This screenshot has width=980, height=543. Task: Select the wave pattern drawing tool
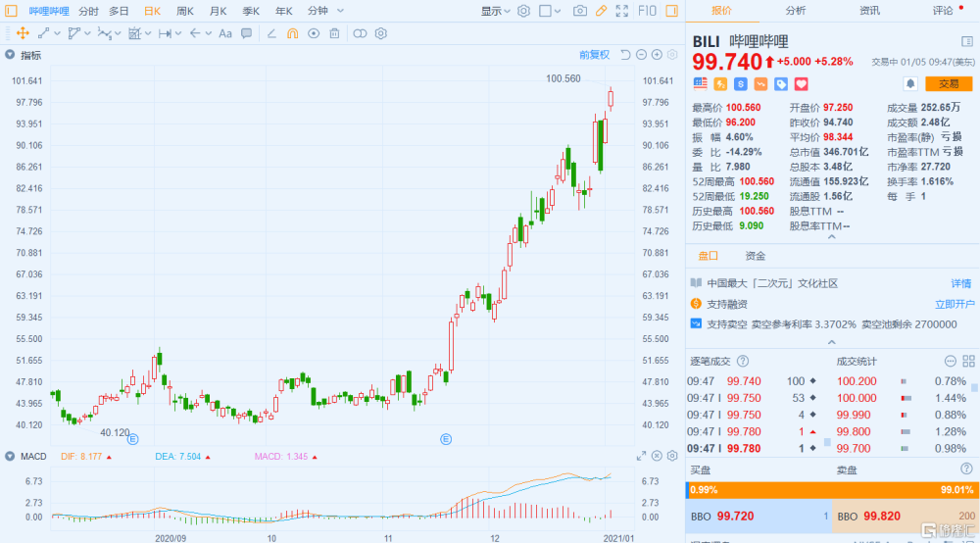[105, 33]
